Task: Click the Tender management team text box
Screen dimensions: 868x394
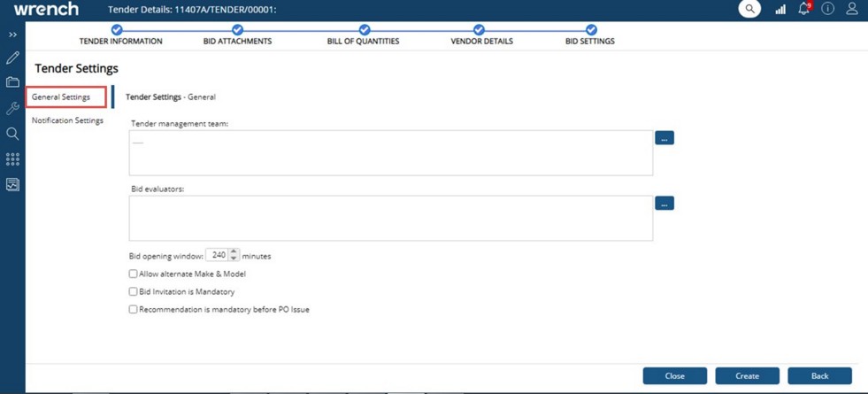Action: pyautogui.click(x=391, y=153)
